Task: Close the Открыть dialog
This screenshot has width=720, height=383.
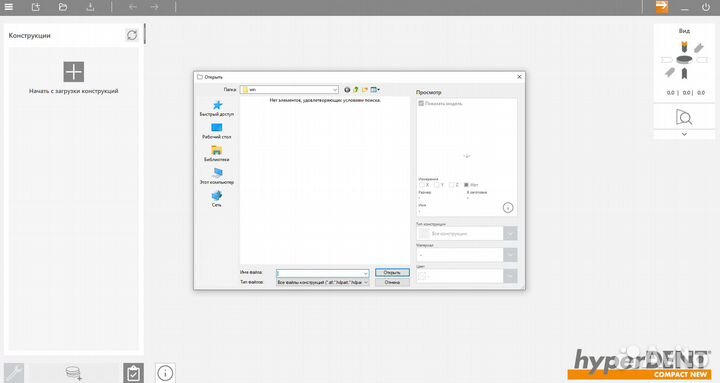Action: click(519, 77)
